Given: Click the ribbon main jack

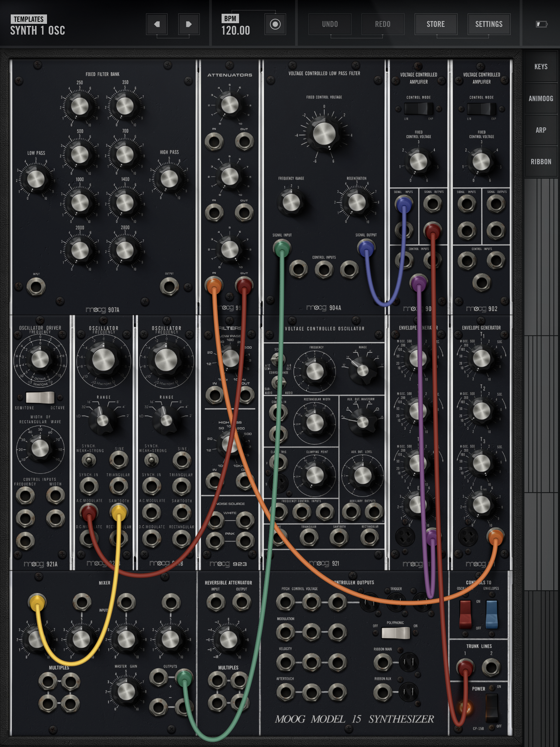Looking at the screenshot, I should (x=383, y=662).
